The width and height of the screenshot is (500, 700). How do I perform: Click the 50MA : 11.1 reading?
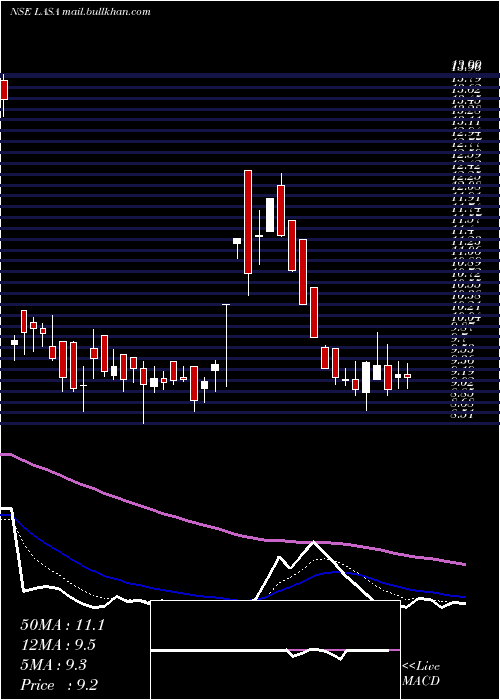(62, 625)
